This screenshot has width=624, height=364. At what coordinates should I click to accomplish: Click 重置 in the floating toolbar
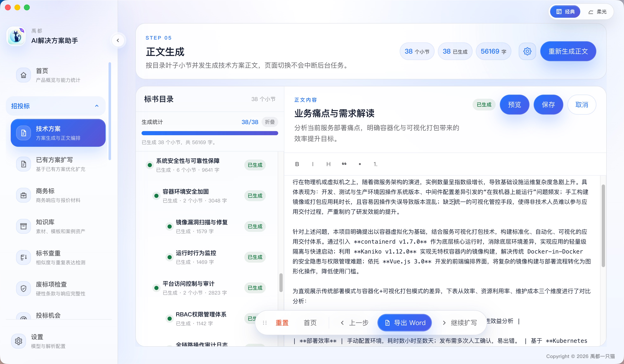click(282, 323)
